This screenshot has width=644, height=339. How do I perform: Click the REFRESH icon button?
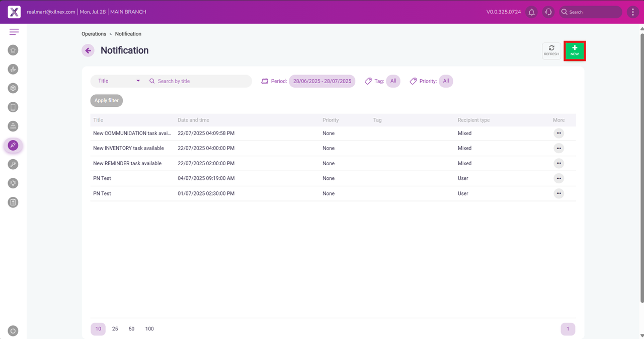coord(551,50)
